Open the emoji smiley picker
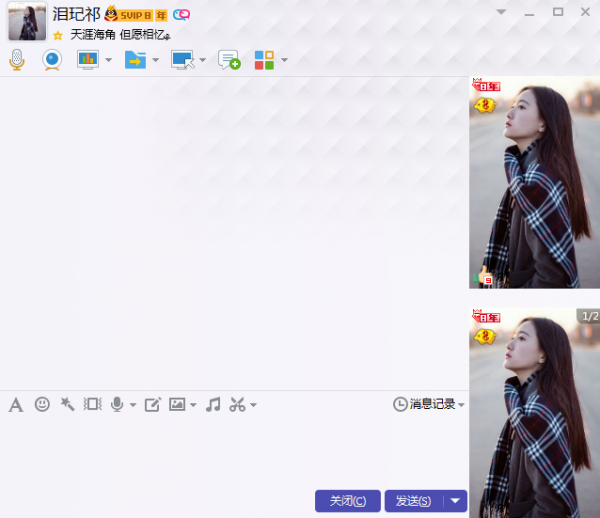 (x=42, y=404)
